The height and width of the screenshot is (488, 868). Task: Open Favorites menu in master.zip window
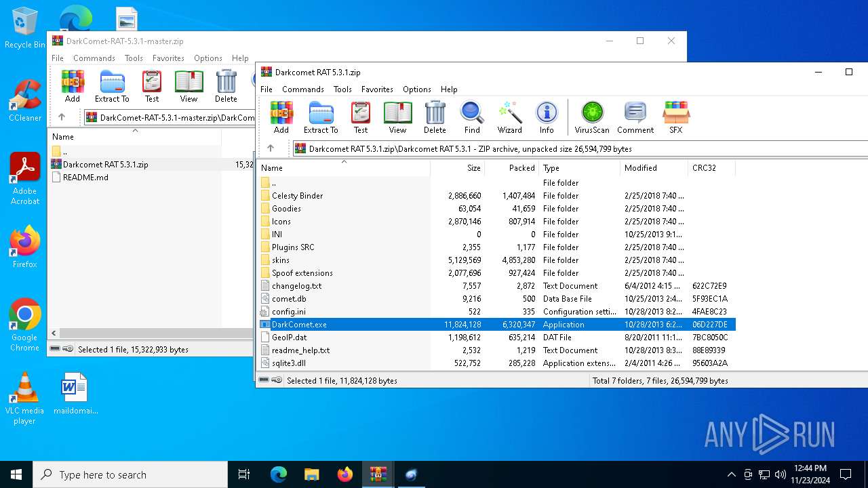[x=168, y=58]
